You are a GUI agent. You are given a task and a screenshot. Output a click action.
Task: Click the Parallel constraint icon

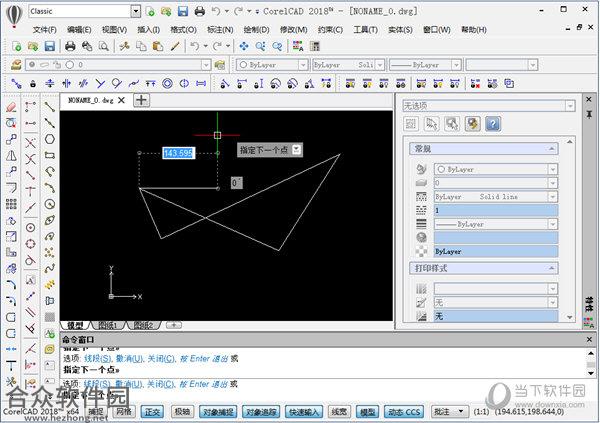[x=83, y=83]
